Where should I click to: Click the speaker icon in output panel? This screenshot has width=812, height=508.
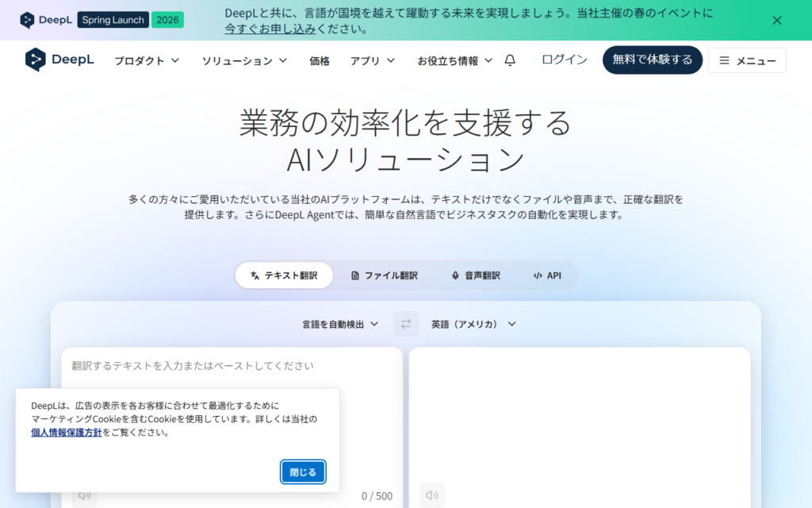pos(432,495)
